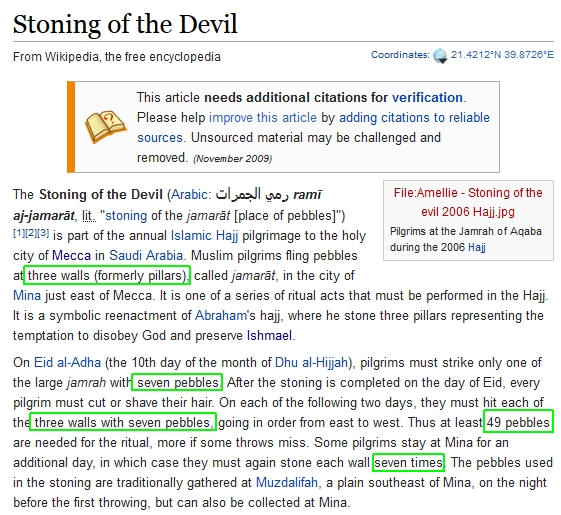Visit the 'Muzdalifah' article link

click(x=287, y=482)
